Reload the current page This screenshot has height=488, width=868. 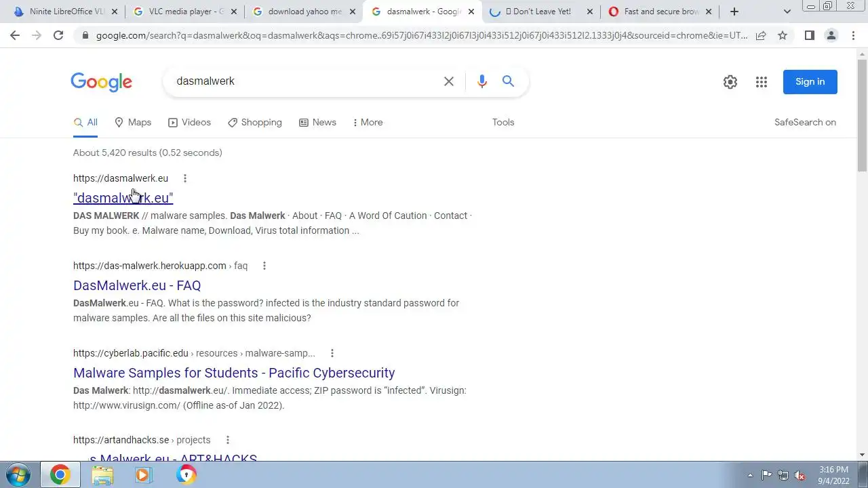point(58,35)
